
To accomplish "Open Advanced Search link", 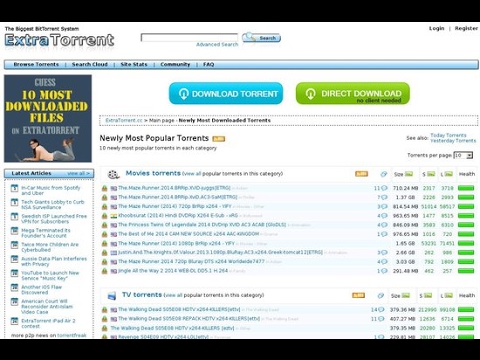I will click(x=217, y=44).
